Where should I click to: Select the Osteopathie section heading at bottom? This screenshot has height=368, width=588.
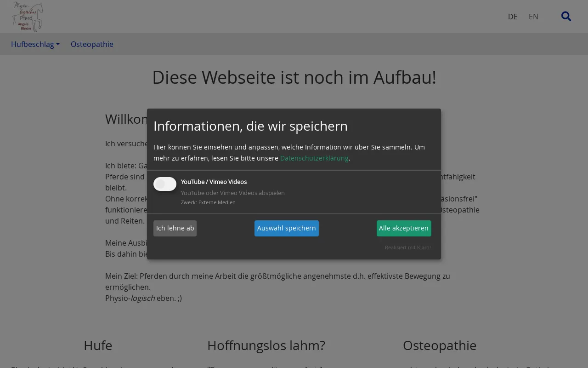click(x=440, y=345)
